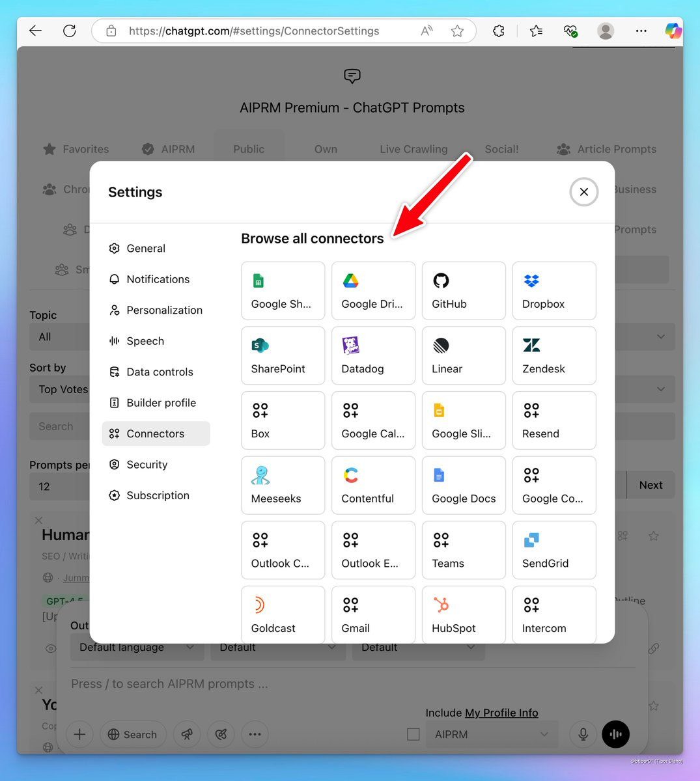Open the Google Docs connector
The height and width of the screenshot is (781, 700).
[x=464, y=486]
